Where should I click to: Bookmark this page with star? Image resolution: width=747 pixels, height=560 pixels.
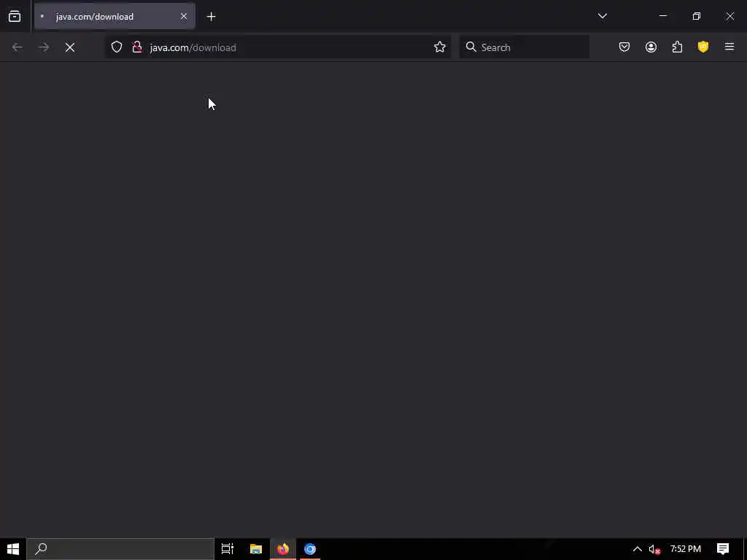pos(440,47)
